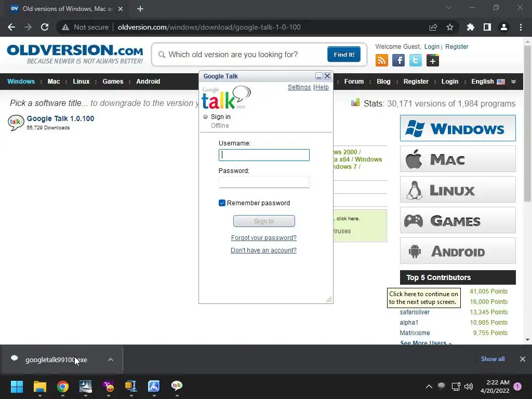Open Help in Google Talk window
The width and height of the screenshot is (532, 399).
click(x=322, y=87)
